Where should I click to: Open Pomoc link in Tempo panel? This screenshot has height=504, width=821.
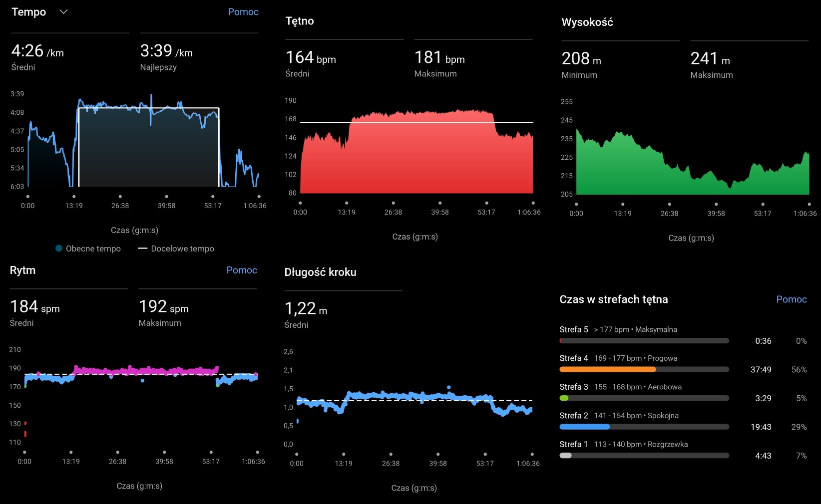pyautogui.click(x=243, y=12)
